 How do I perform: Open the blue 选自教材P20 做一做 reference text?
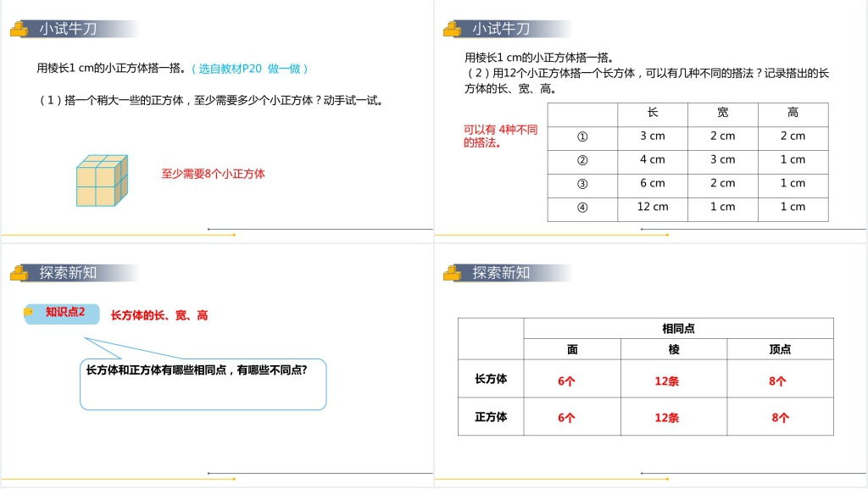point(249,69)
